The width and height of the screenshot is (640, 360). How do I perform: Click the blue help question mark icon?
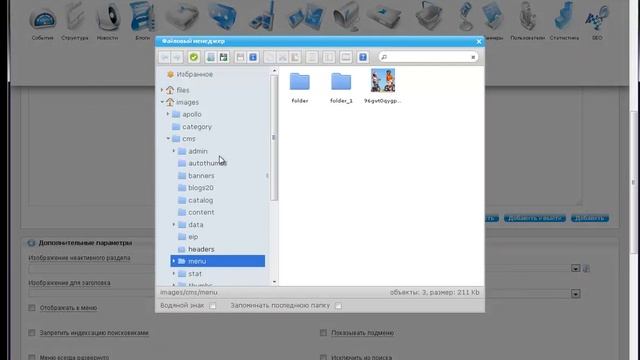[x=363, y=57]
